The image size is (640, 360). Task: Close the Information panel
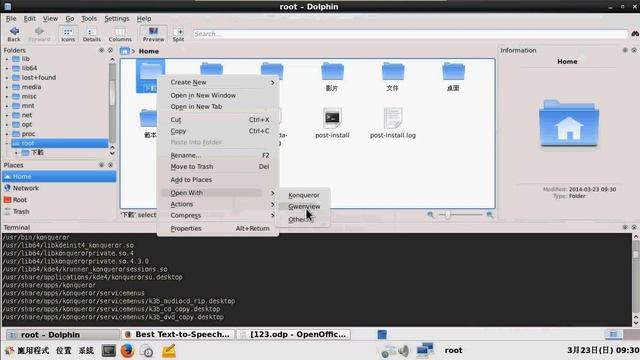(x=634, y=50)
